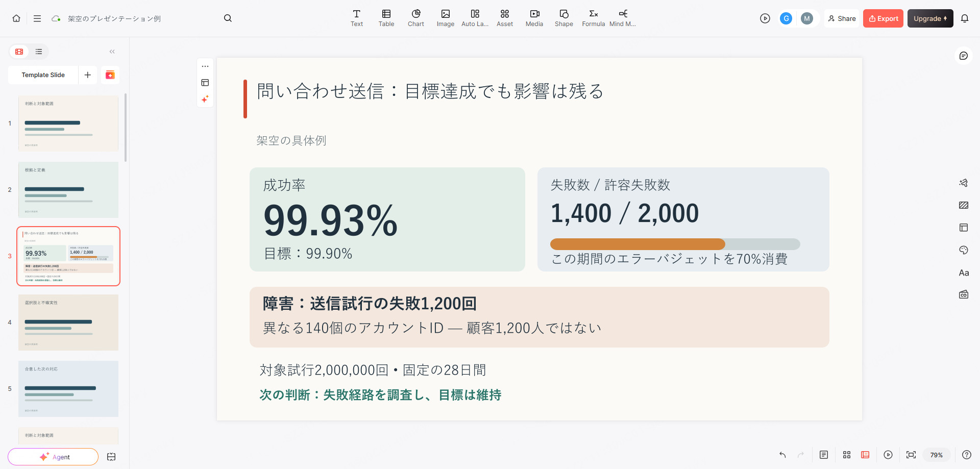Open the slide more-options ellipsis

pyautogui.click(x=205, y=66)
